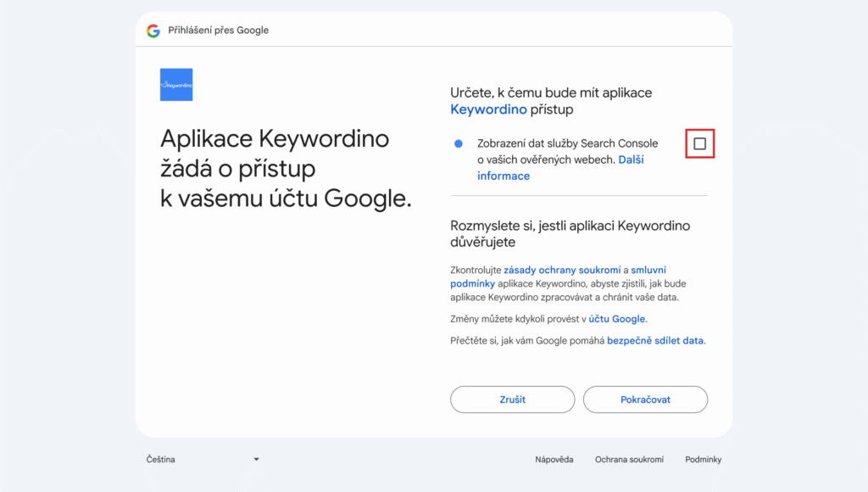Click the Zobrazení dat služby Search Console text

click(567, 143)
